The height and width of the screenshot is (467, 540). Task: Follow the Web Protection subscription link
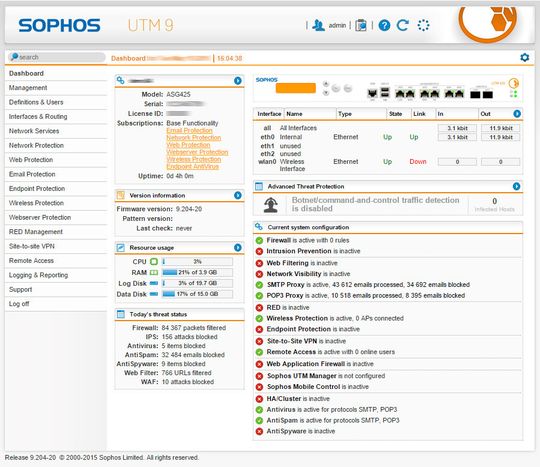pos(188,145)
